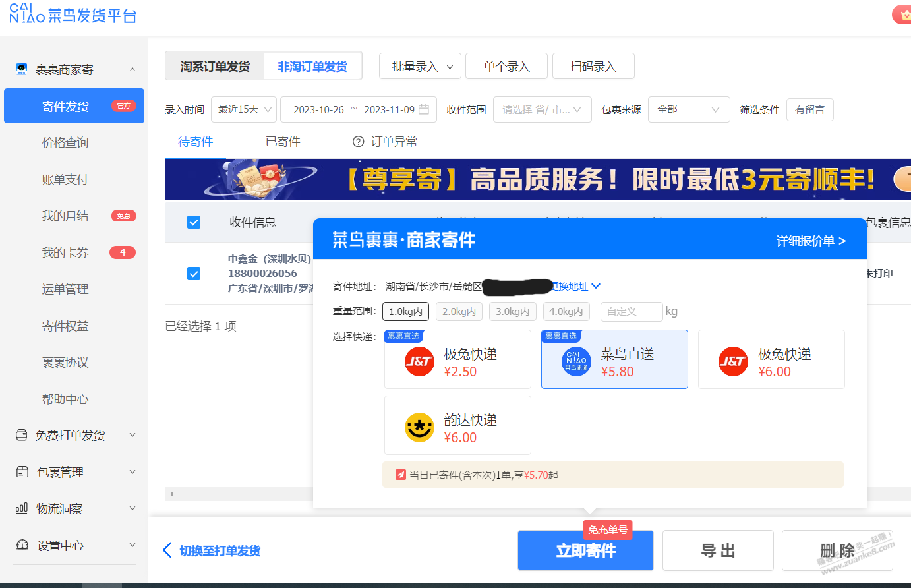Open the 最近15天 time dropdown
Image resolution: width=911 pixels, height=588 pixels.
click(244, 109)
